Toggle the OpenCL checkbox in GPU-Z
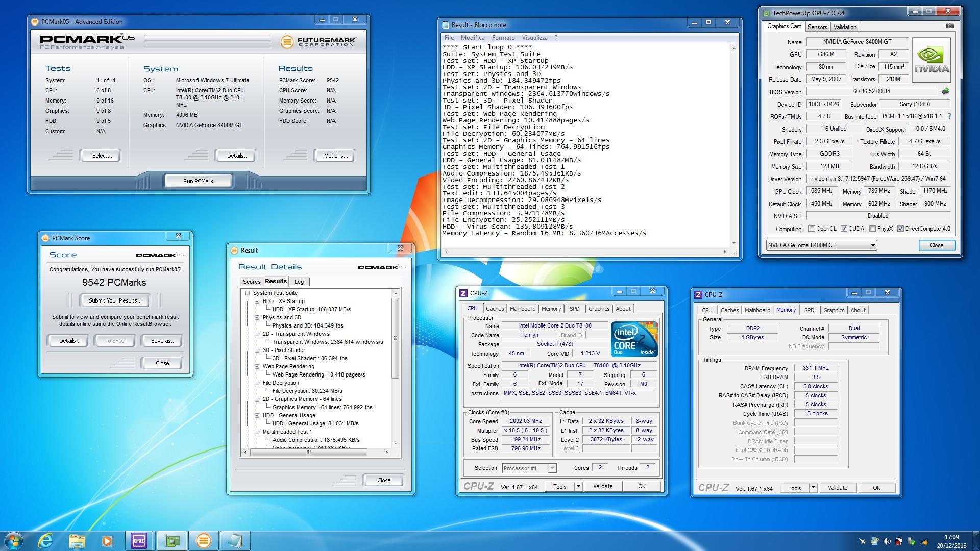Screen dimensions: 980x551 812,229
